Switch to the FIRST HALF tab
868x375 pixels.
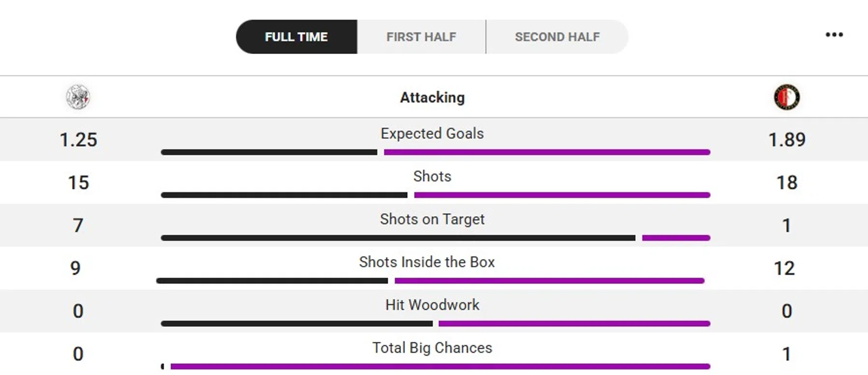click(421, 37)
